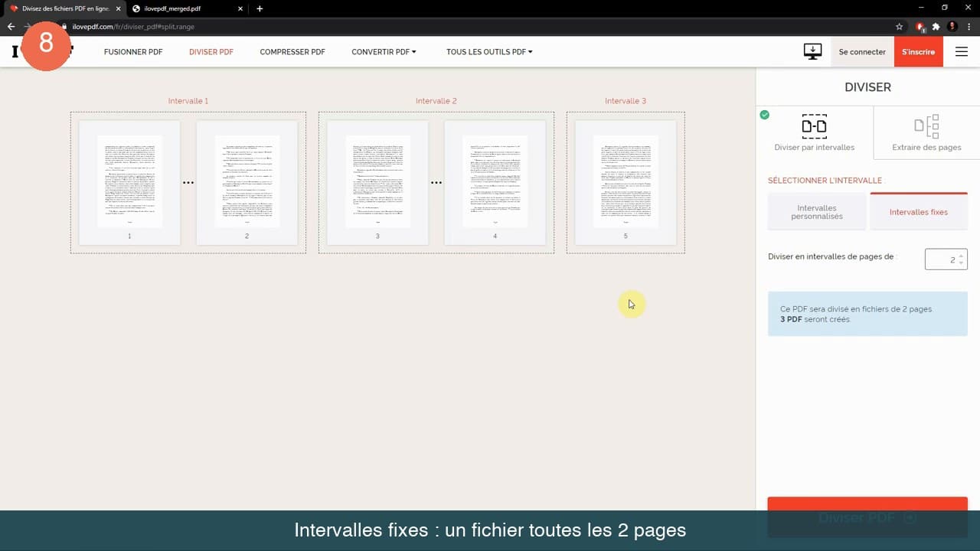
Task: Click the Intervalle 3 label
Action: (x=626, y=101)
